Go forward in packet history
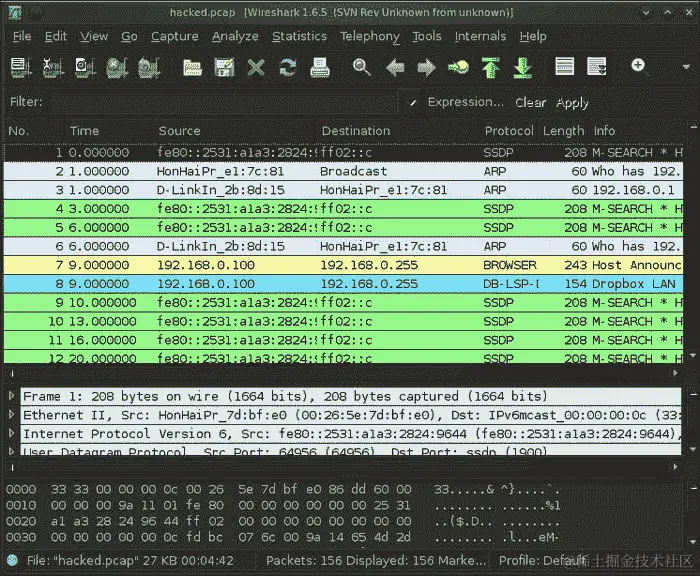 [x=426, y=67]
